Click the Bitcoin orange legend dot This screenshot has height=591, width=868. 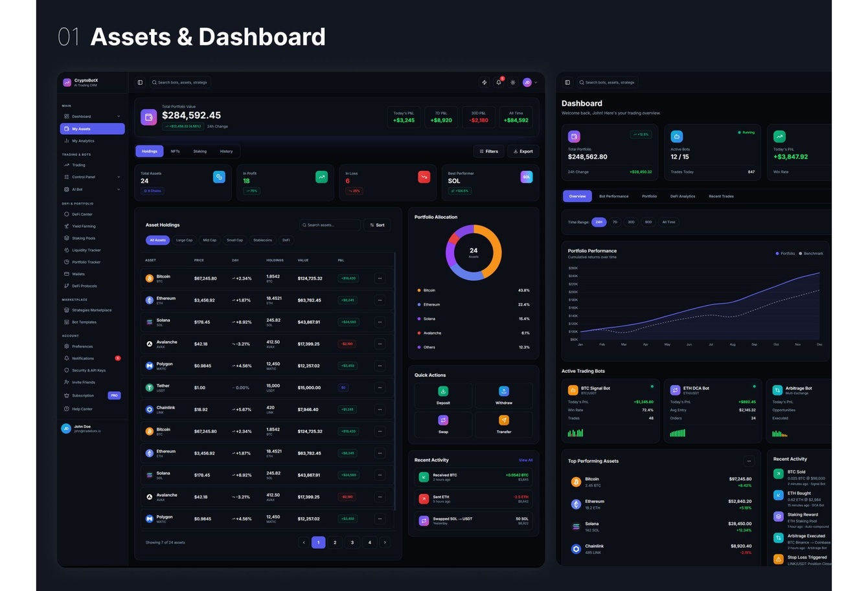419,291
